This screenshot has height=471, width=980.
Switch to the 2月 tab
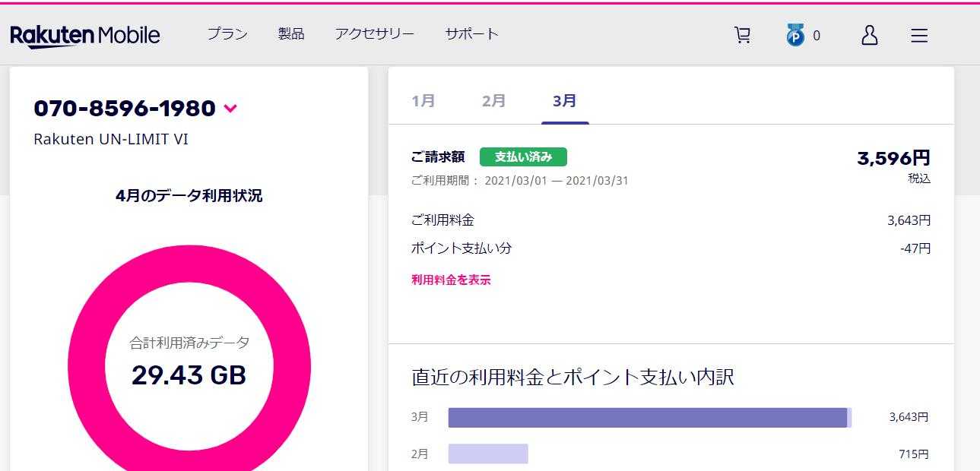click(x=493, y=100)
